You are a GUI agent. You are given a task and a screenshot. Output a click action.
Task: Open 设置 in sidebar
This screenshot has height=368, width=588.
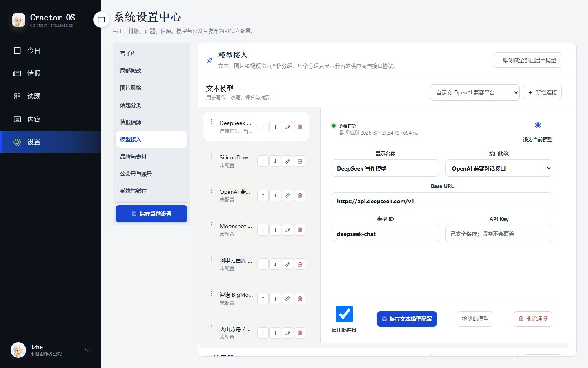tap(51, 142)
